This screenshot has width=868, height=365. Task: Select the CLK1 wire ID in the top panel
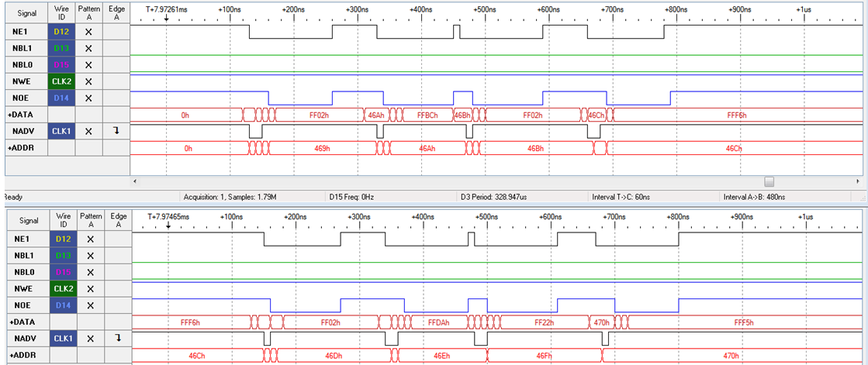coord(61,131)
